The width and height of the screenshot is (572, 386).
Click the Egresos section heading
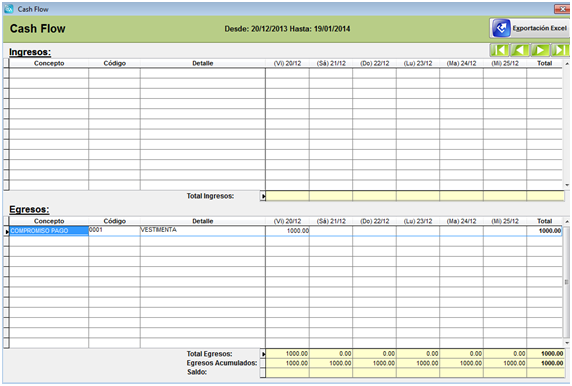point(29,209)
